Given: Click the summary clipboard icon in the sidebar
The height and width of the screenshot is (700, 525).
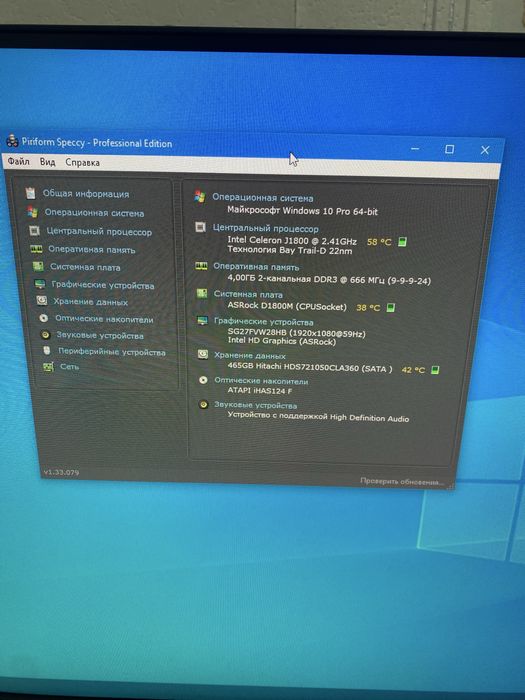Looking at the screenshot, I should coord(30,193).
